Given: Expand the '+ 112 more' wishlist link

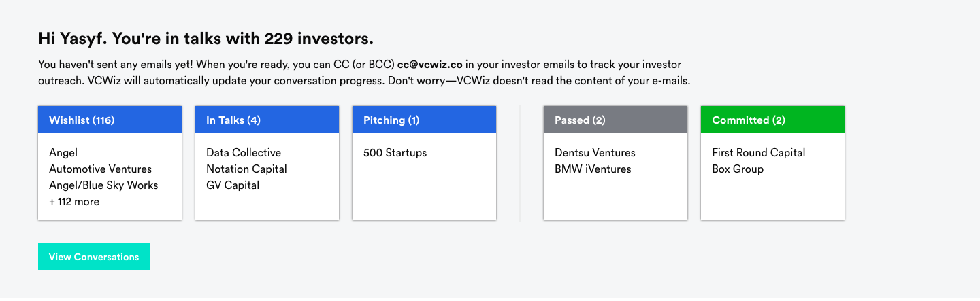Looking at the screenshot, I should coord(74,202).
